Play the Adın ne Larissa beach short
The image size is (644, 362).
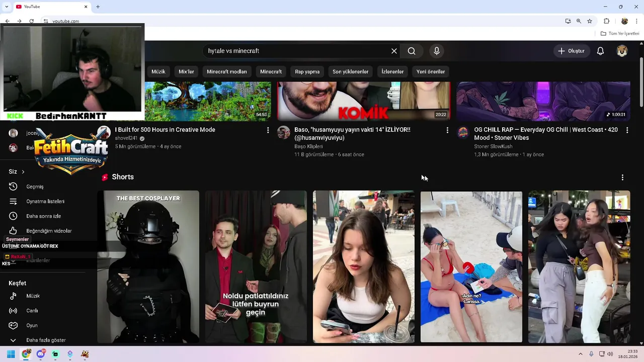(x=471, y=266)
